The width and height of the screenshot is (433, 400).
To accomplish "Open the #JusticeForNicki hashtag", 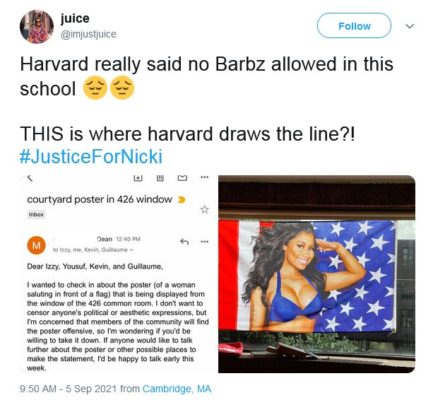I will [91, 156].
